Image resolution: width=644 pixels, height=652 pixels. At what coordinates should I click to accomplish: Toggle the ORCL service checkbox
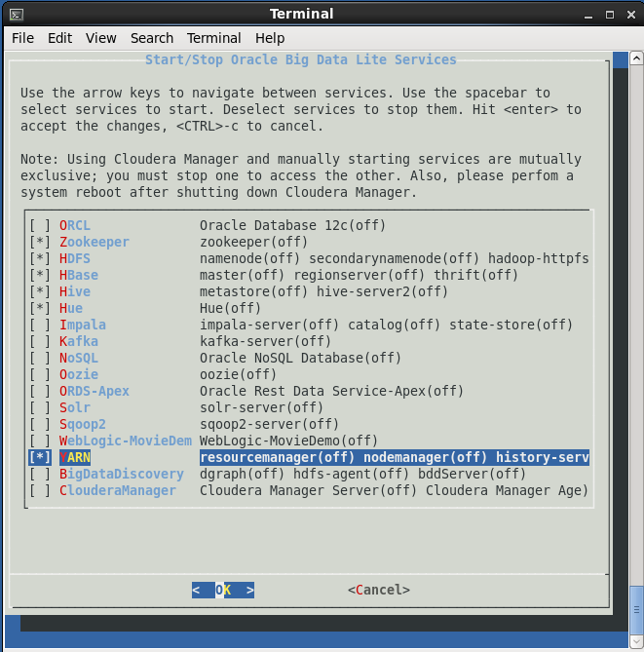(40, 225)
